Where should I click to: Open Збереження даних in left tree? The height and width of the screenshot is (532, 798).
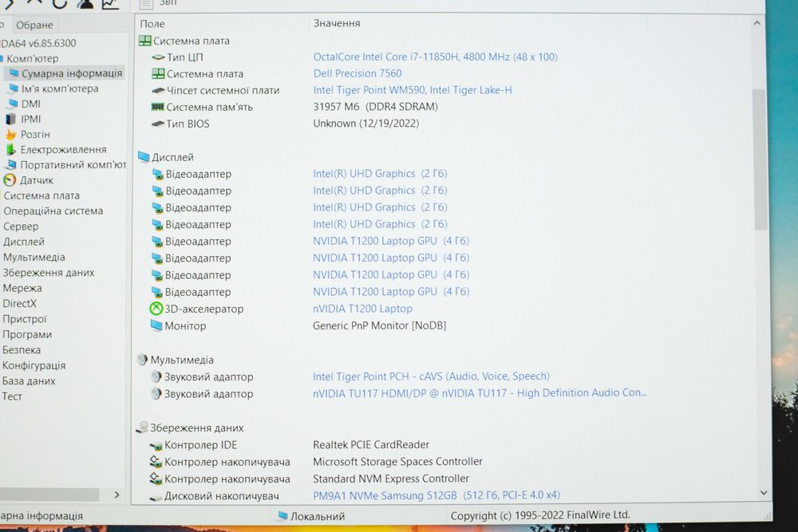pos(49,273)
